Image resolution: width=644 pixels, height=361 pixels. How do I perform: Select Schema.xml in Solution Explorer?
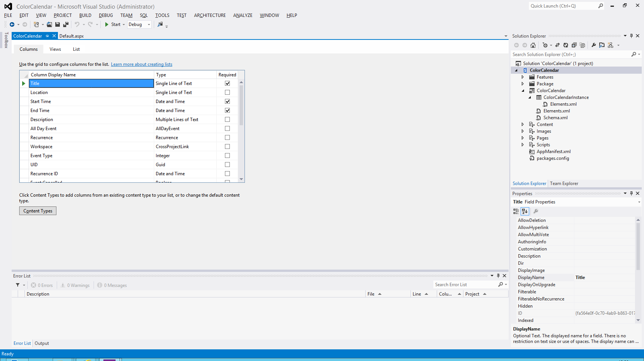(x=555, y=118)
